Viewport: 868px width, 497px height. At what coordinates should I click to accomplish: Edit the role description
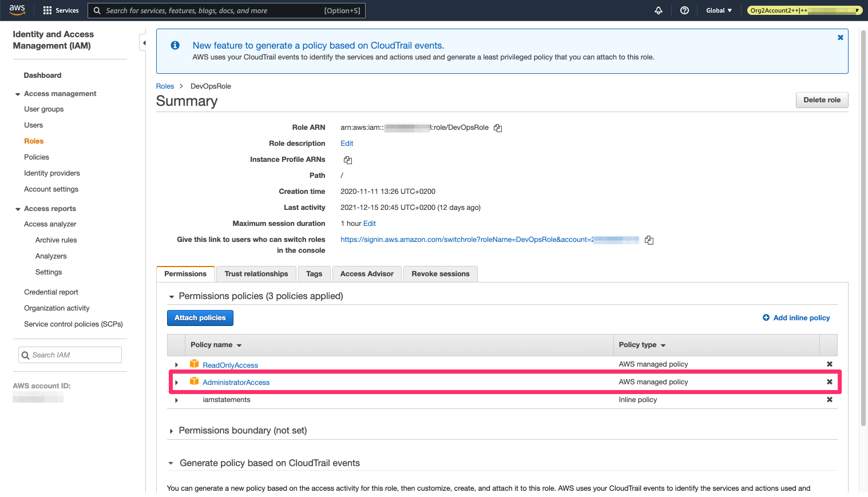pyautogui.click(x=347, y=144)
